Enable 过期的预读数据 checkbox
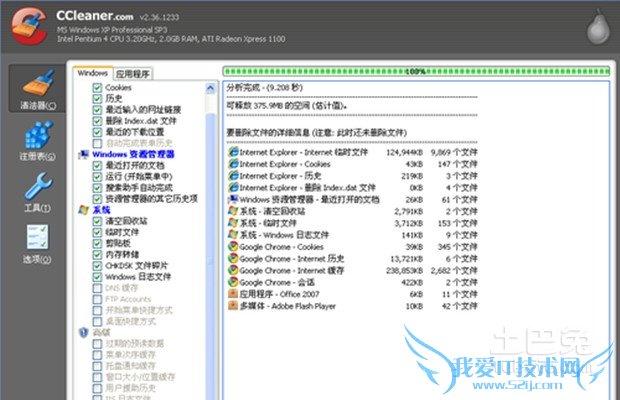The image size is (620, 400). coord(97,343)
